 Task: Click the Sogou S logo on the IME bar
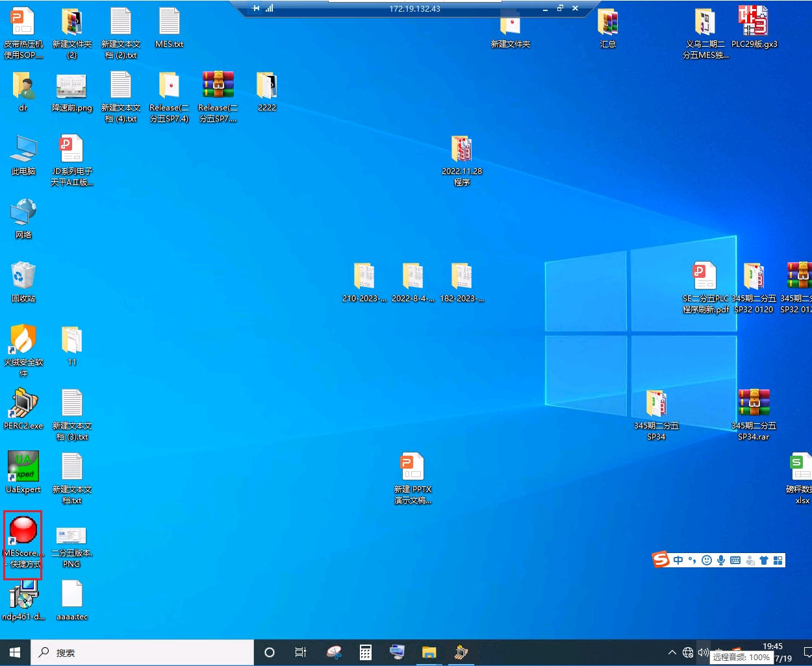coord(661,560)
